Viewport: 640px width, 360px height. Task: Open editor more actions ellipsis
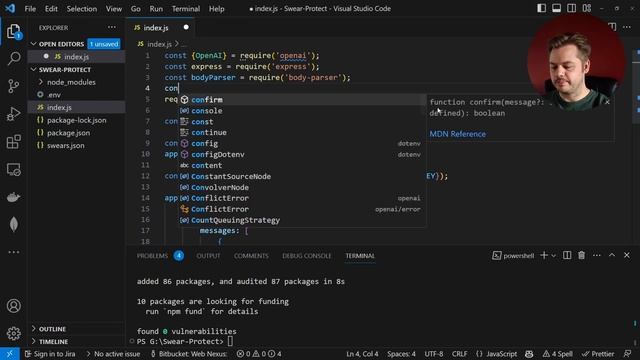point(627,27)
